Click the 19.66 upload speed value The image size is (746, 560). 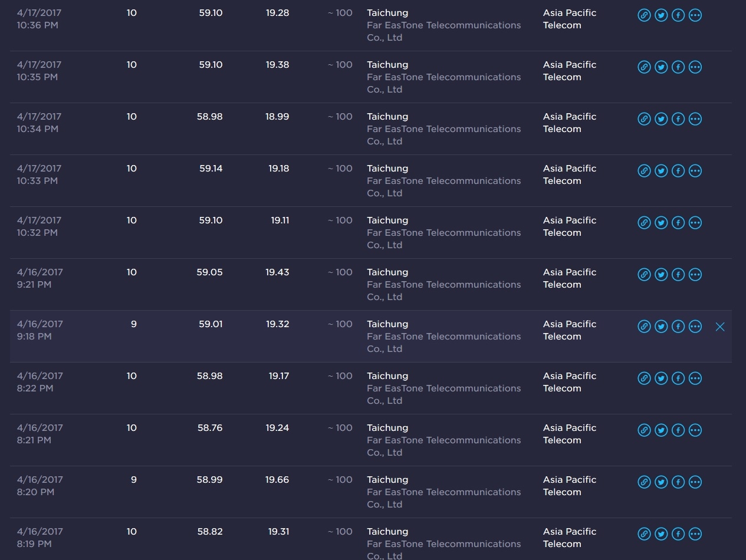(x=277, y=480)
